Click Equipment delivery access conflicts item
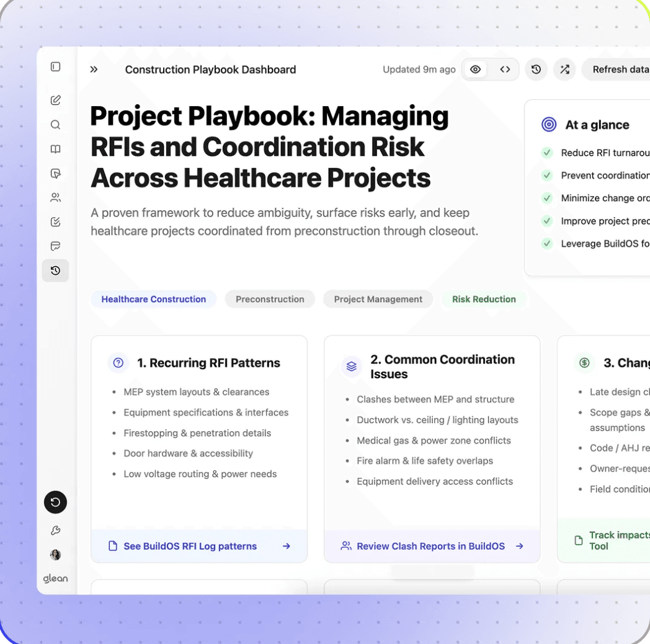650x644 pixels. [435, 481]
